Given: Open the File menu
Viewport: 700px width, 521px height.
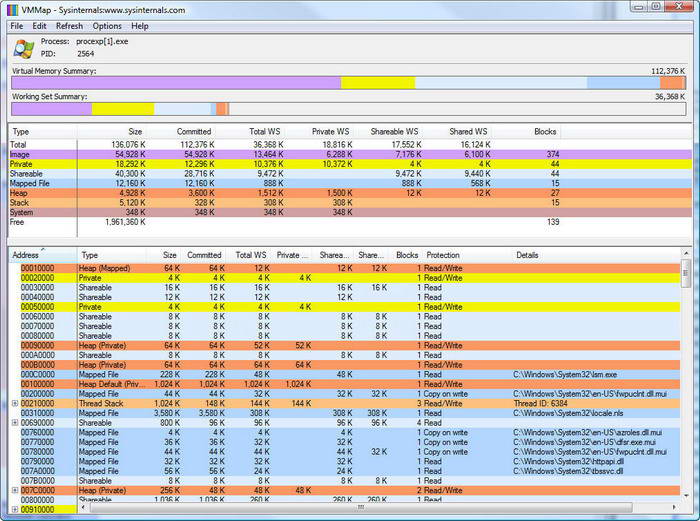Looking at the screenshot, I should [x=16, y=26].
